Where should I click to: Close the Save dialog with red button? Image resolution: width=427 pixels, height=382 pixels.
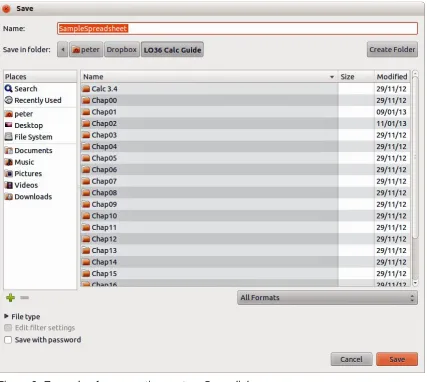6,9
